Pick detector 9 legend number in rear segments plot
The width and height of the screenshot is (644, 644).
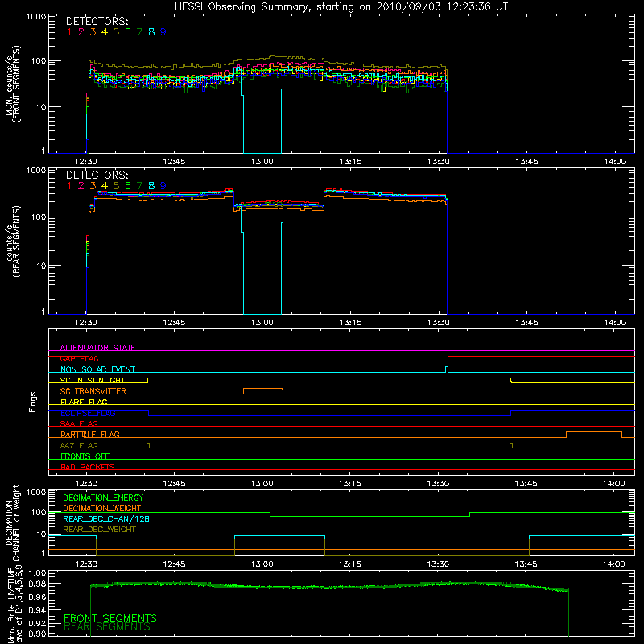coord(163,186)
